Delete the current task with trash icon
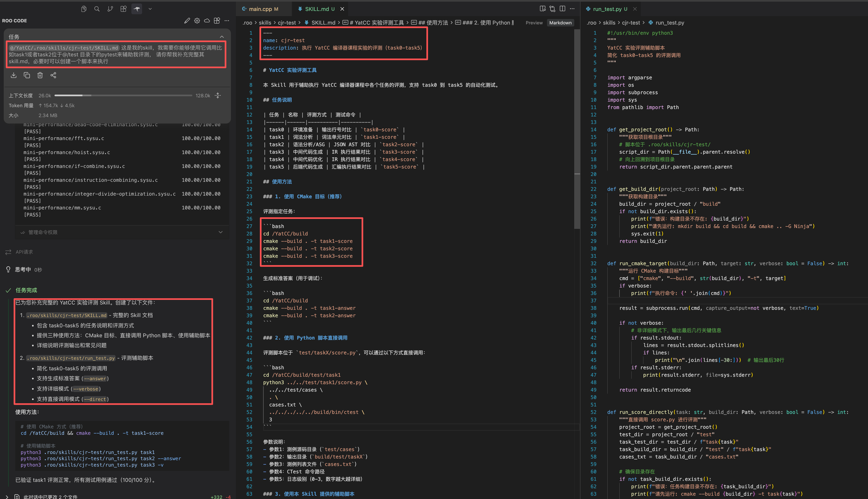The image size is (868, 499). coord(40,75)
